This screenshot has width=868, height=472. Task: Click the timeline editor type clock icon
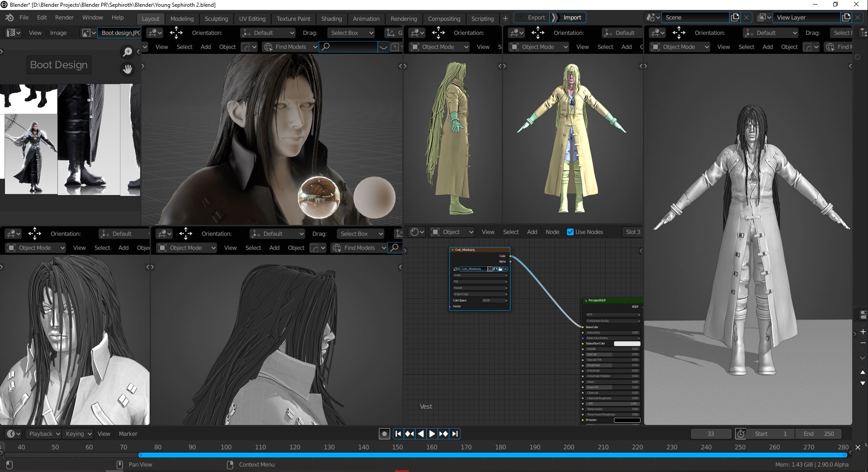tap(13, 434)
